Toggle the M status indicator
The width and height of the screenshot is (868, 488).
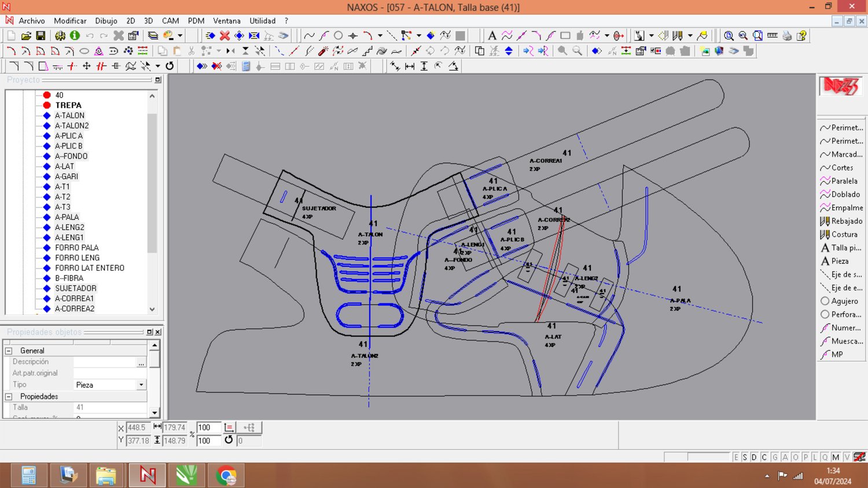836,457
